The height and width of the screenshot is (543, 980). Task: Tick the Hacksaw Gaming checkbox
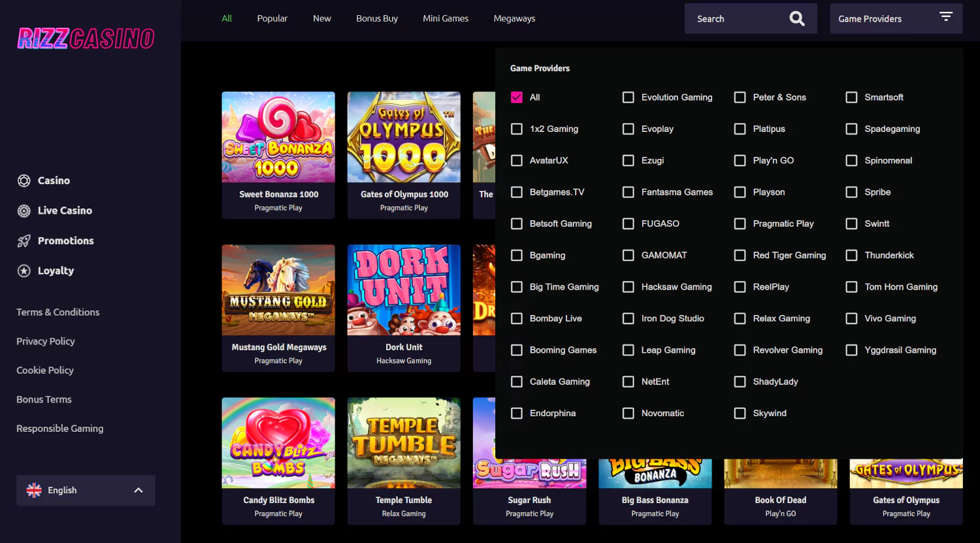pos(629,287)
